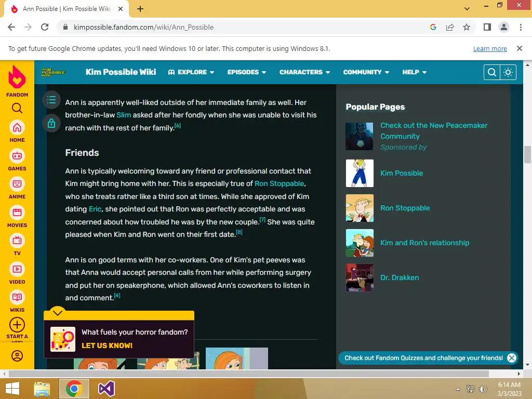The image size is (532, 399).
Task: Open Fandom sidebar search icon
Action: pyautogui.click(x=17, y=108)
